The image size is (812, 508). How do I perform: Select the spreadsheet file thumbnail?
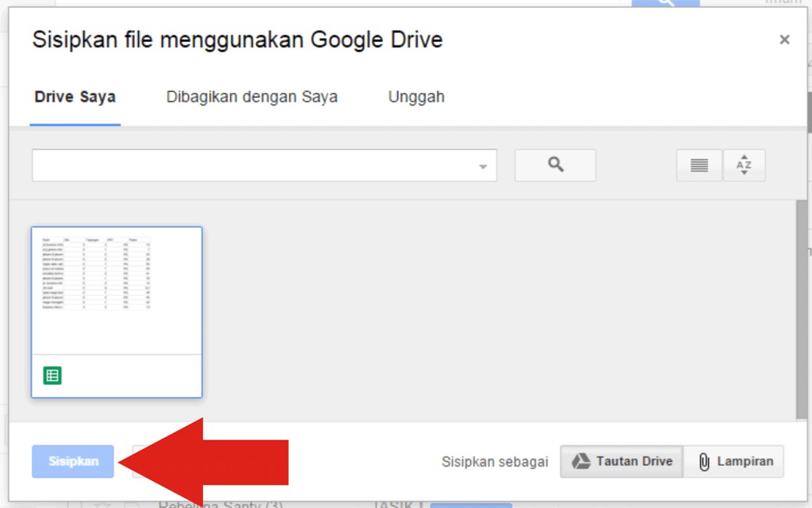(117, 312)
